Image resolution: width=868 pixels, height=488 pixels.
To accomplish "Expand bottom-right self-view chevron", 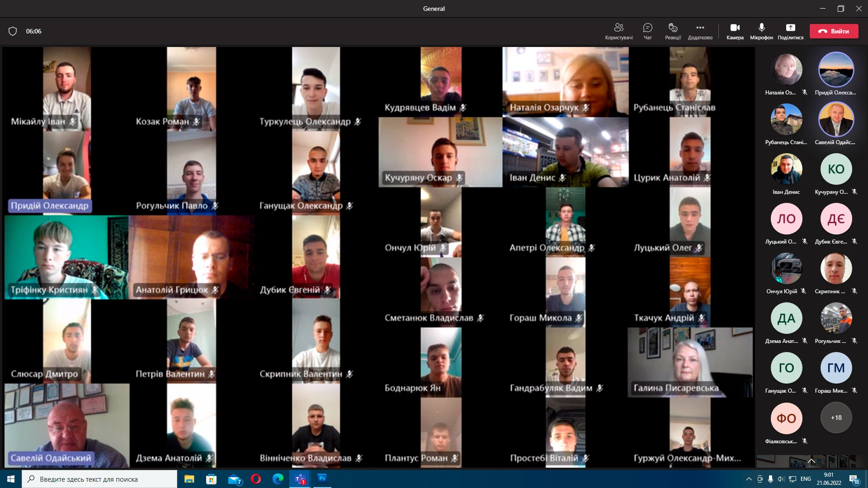I will (811, 461).
